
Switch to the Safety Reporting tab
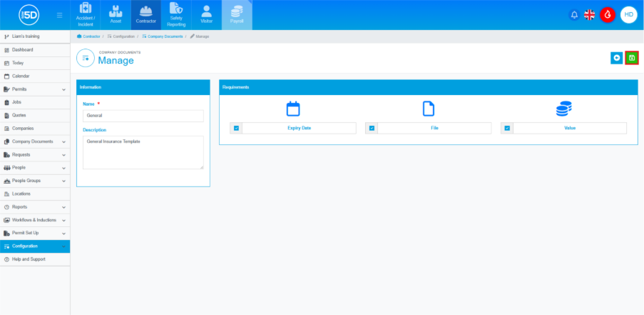[175, 15]
